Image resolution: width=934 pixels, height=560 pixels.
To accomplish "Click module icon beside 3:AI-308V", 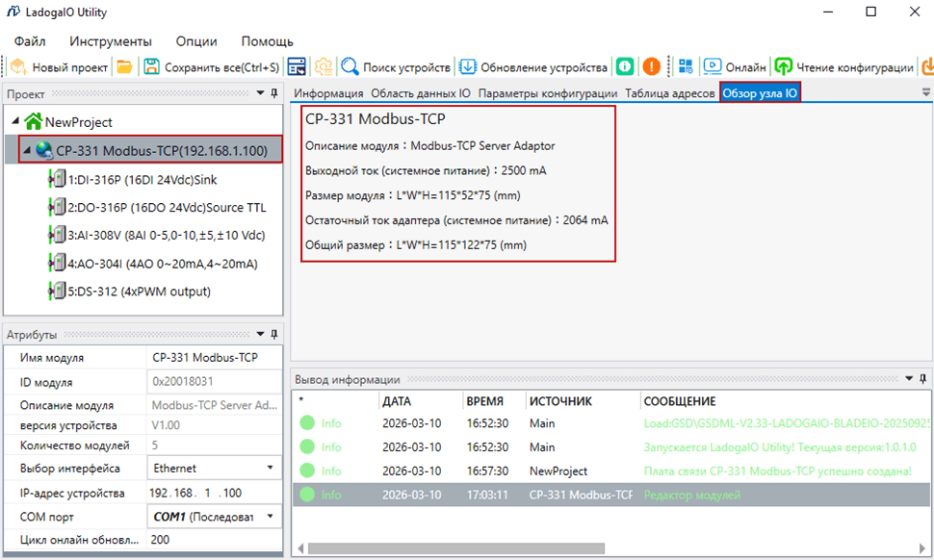I will tap(57, 235).
